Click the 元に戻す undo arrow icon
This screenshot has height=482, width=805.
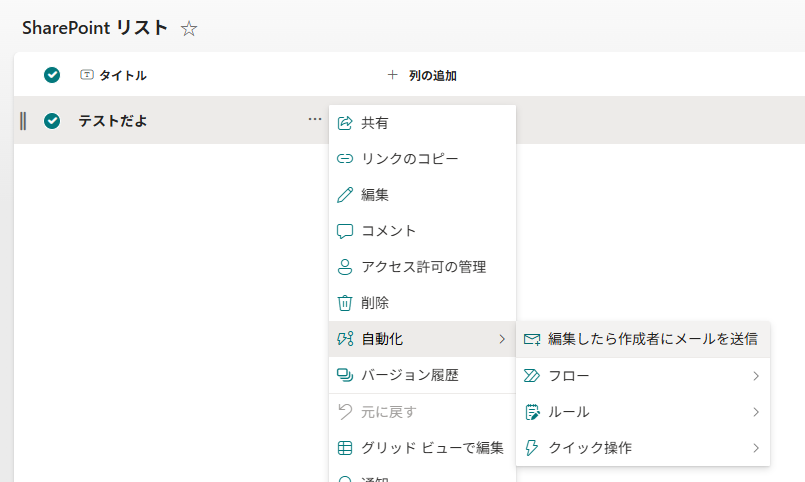pyautogui.click(x=345, y=412)
